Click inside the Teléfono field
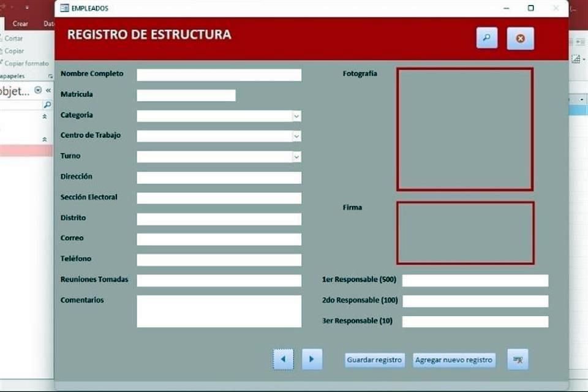The height and width of the screenshot is (392, 588). pyautogui.click(x=219, y=260)
